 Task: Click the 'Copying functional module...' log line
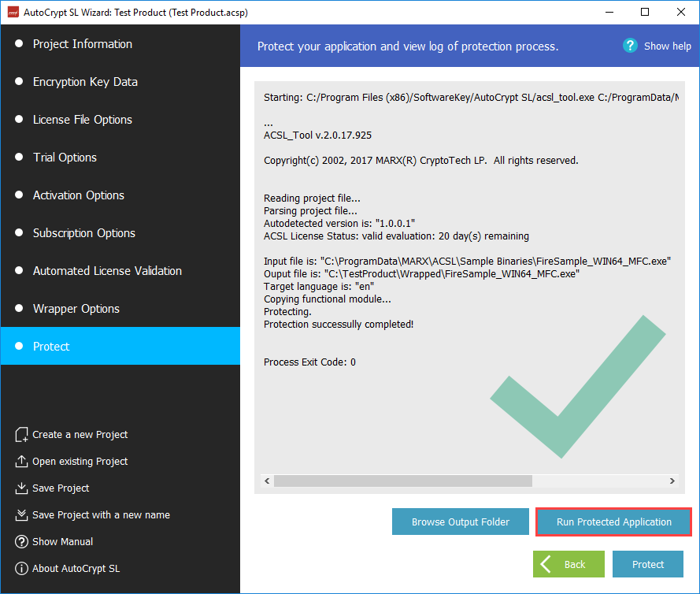pos(328,299)
